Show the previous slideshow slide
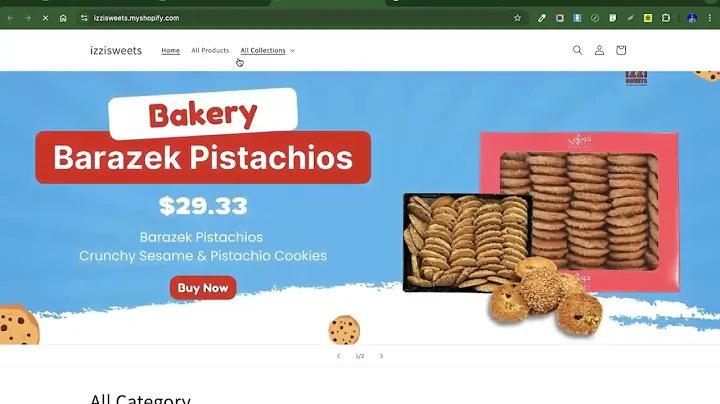The height and width of the screenshot is (404, 720). point(338,356)
